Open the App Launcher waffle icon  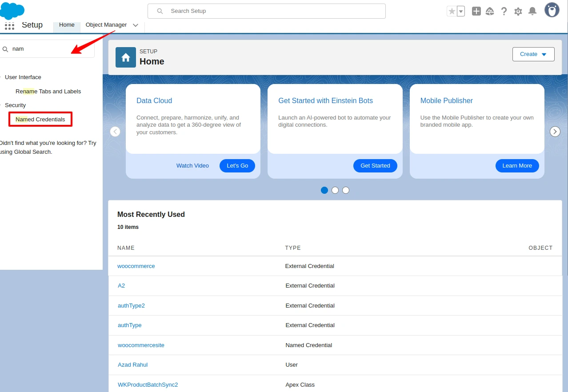click(9, 25)
